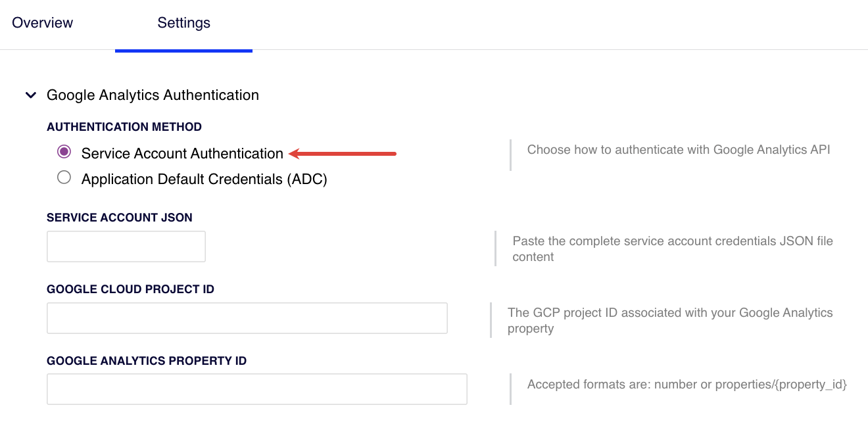This screenshot has height=422, width=868.
Task: Click the Service Account Authentication radio circle
Action: pos(64,151)
